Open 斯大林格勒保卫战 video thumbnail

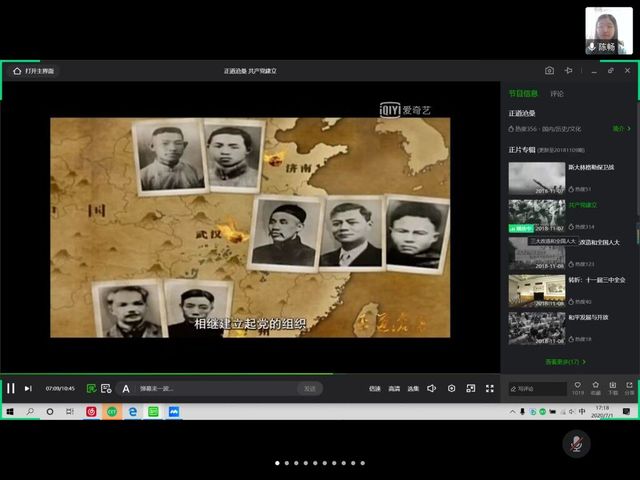point(536,178)
